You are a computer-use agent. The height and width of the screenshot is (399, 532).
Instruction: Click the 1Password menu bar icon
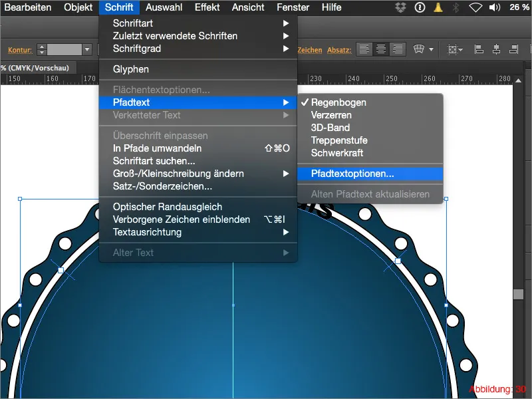tap(420, 7)
